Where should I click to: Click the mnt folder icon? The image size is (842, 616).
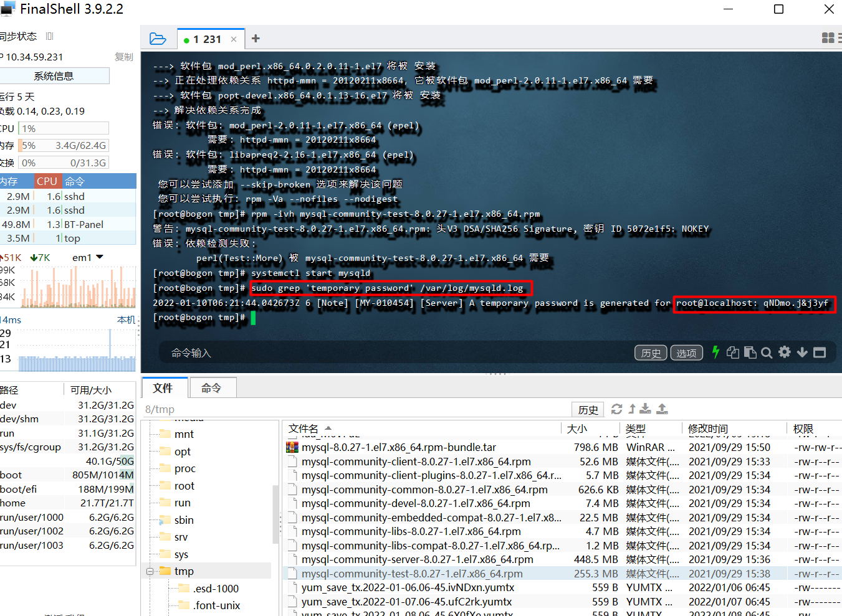point(165,434)
